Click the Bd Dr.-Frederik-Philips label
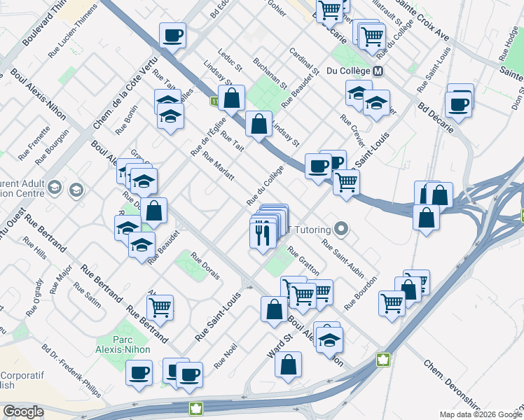This screenshot has height=420, width=524. (71, 371)
